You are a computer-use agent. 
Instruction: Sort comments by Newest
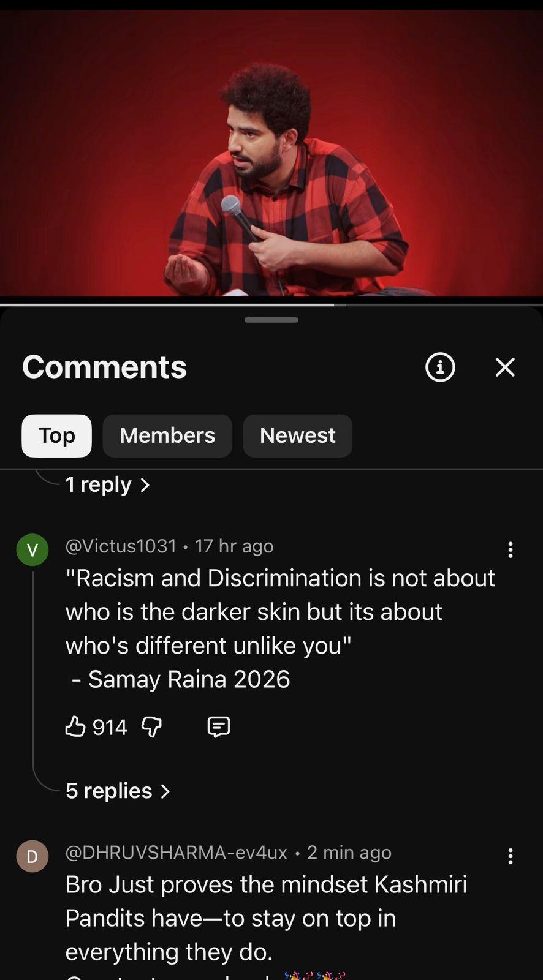click(297, 435)
